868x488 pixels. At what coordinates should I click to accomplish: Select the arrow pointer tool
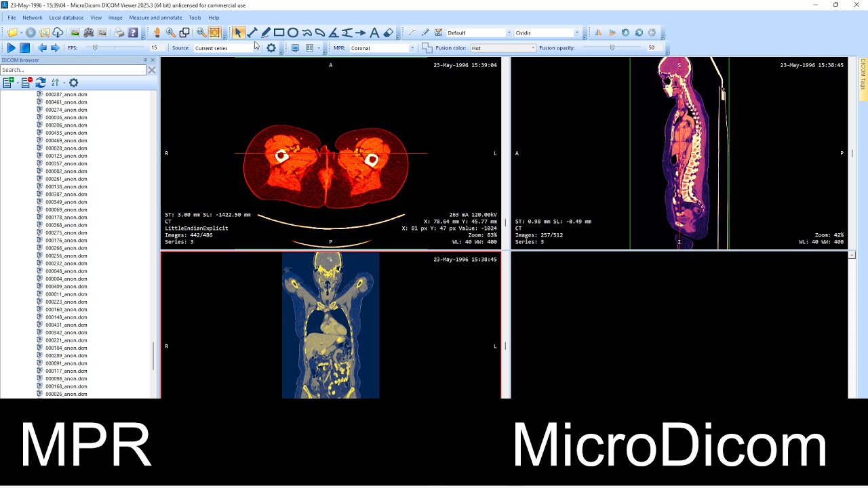pyautogui.click(x=238, y=33)
